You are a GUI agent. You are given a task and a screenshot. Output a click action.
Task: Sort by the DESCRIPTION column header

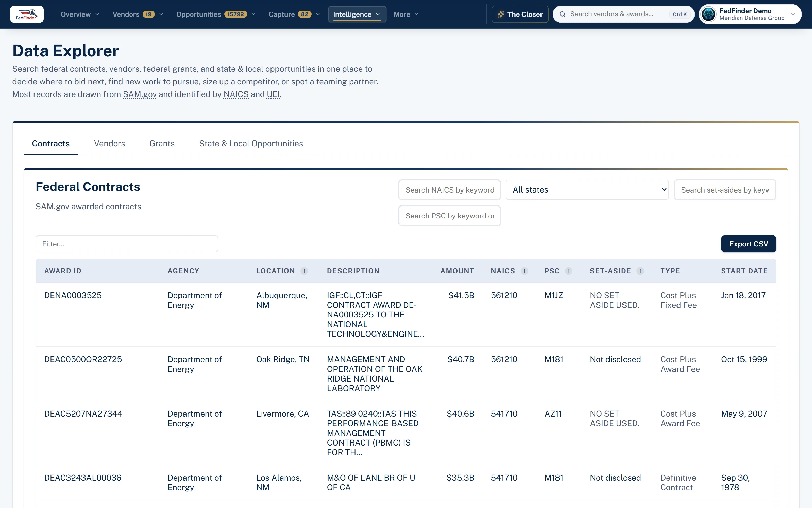pos(353,271)
